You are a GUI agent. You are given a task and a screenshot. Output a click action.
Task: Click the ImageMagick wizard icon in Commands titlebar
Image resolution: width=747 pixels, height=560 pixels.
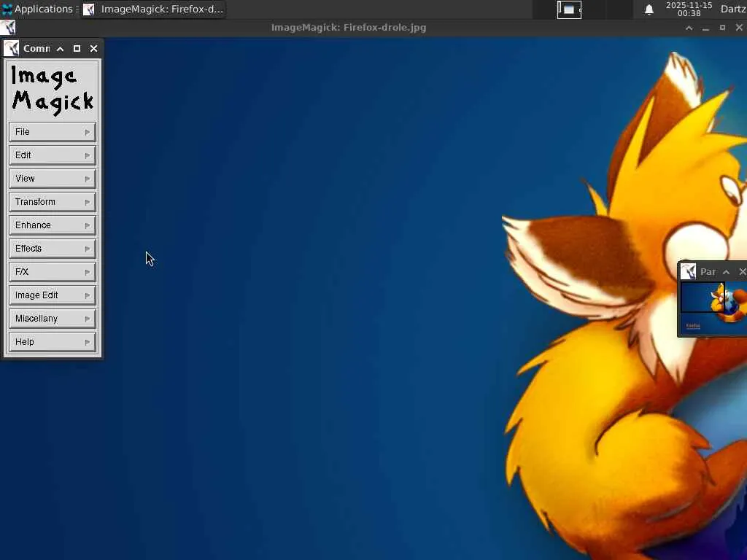click(x=12, y=49)
